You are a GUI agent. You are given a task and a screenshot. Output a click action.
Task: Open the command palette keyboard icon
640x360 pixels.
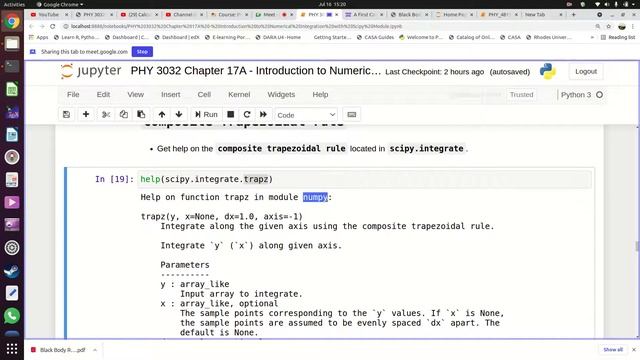point(351,115)
